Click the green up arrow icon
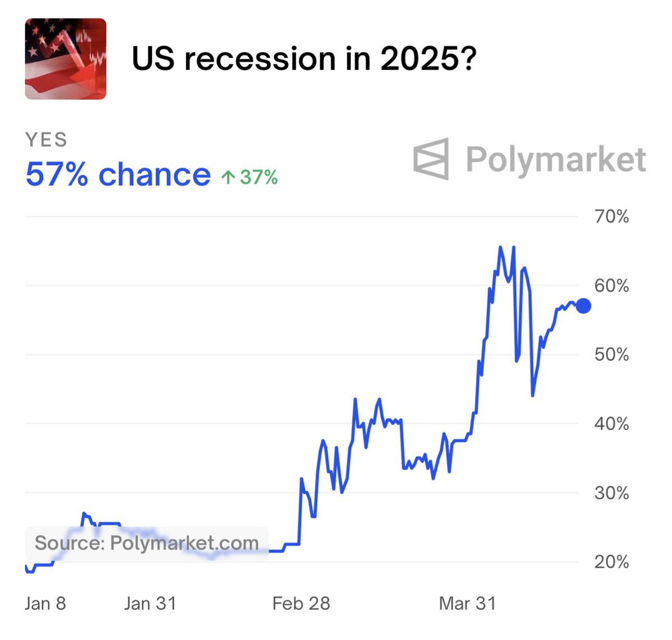 (x=227, y=177)
